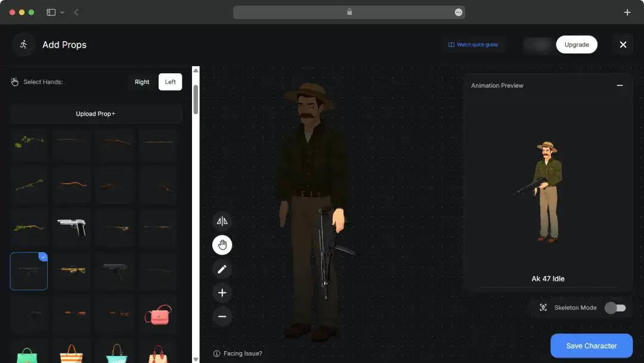Open a new browser tab
This screenshot has width=644, height=363.
click(x=627, y=13)
